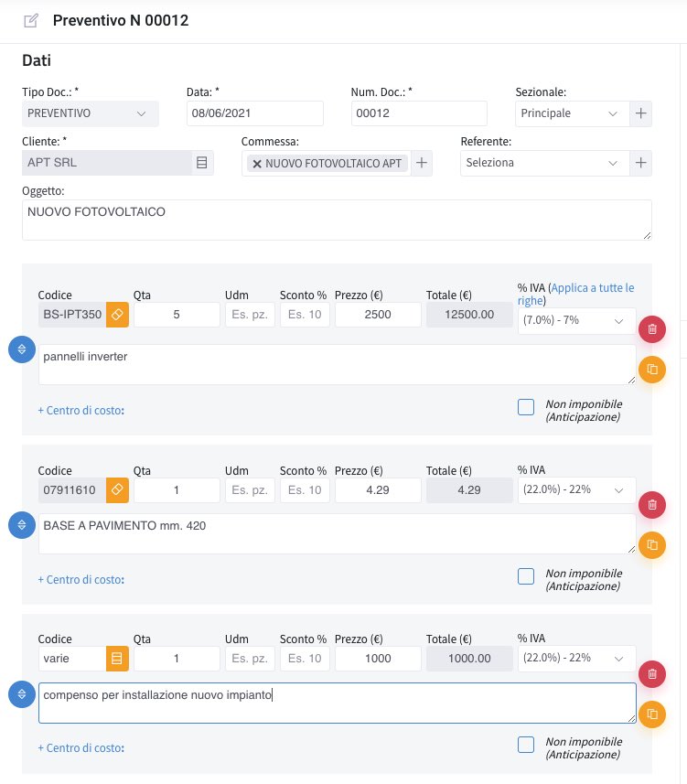Open article list icon beside code varie
The image size is (687, 784).
(x=117, y=659)
